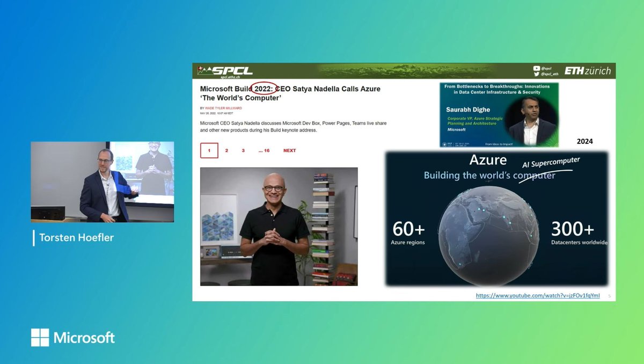
Task: Open article page 1
Action: click(x=209, y=150)
